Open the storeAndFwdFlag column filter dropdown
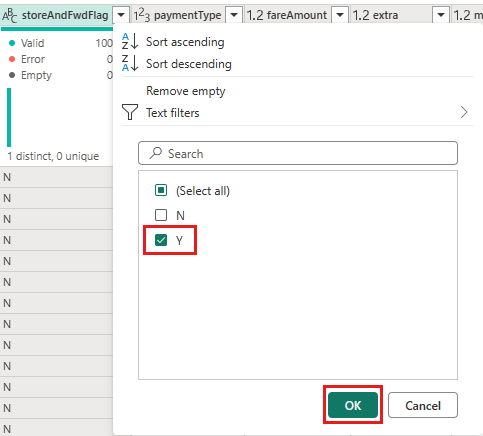483x436 pixels. click(121, 15)
